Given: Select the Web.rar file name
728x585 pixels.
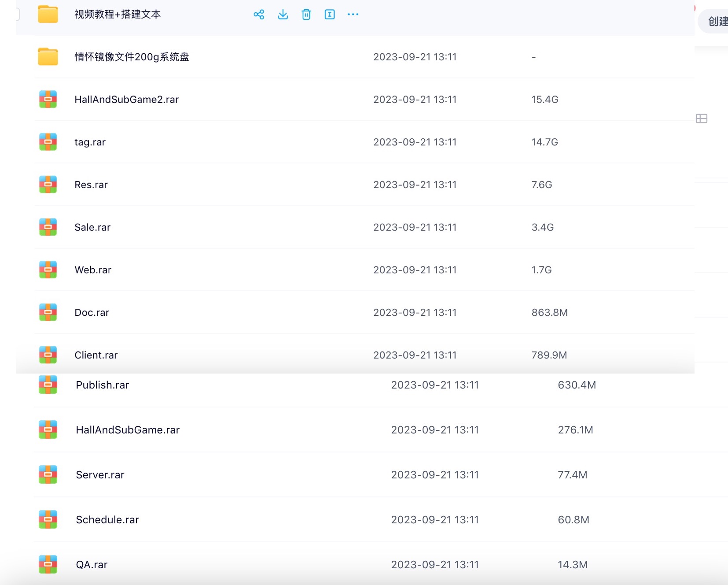Looking at the screenshot, I should click(x=93, y=270).
